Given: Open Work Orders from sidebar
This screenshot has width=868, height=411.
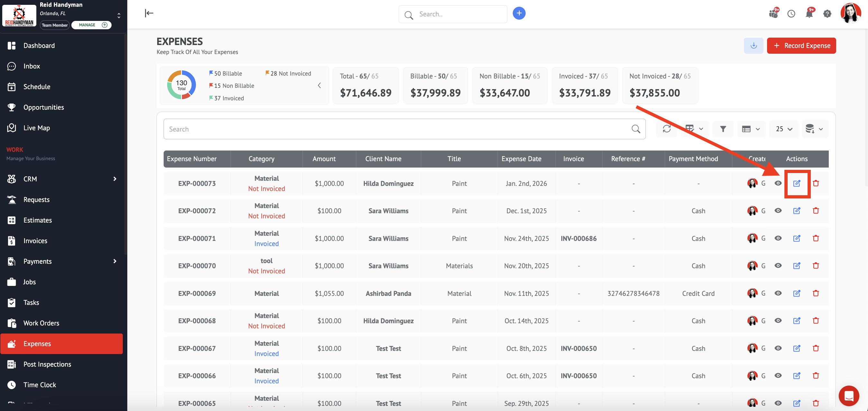Looking at the screenshot, I should click(x=41, y=323).
